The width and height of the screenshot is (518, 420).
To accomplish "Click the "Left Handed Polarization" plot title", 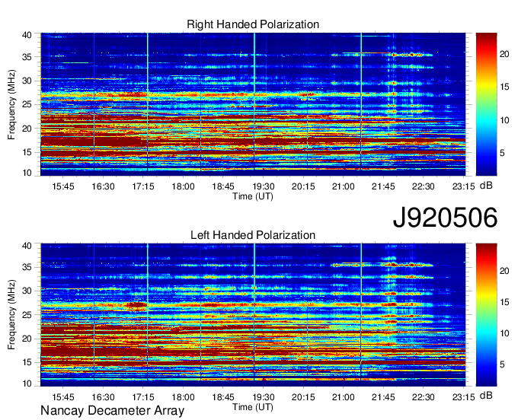I will tap(253, 235).
